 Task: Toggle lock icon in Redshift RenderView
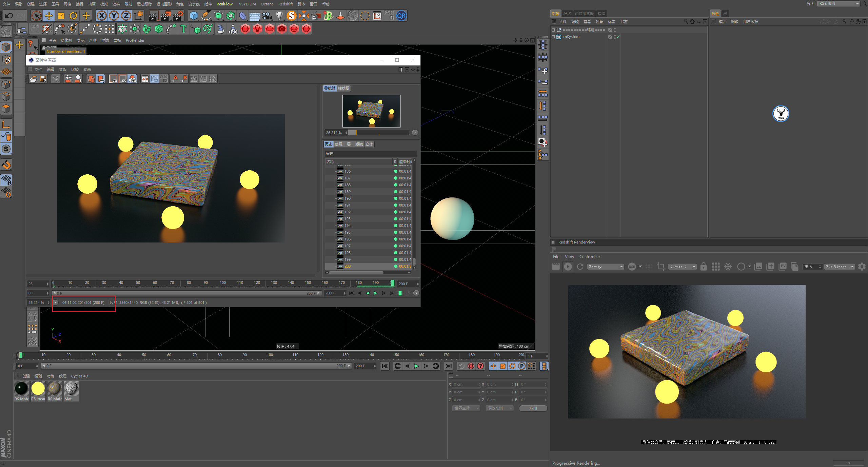click(704, 267)
